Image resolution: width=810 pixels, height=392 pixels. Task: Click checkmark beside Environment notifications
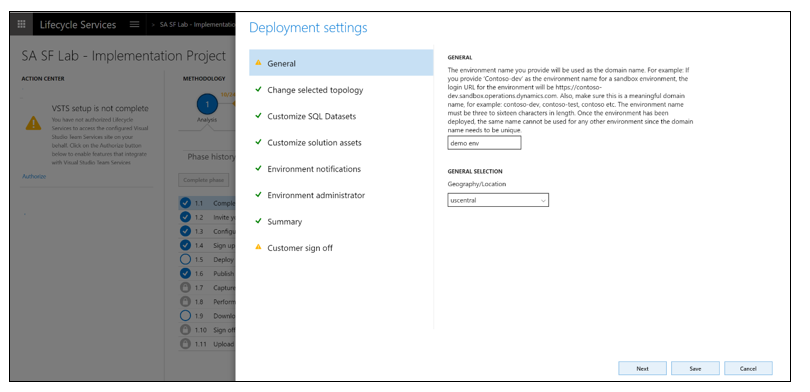(258, 168)
